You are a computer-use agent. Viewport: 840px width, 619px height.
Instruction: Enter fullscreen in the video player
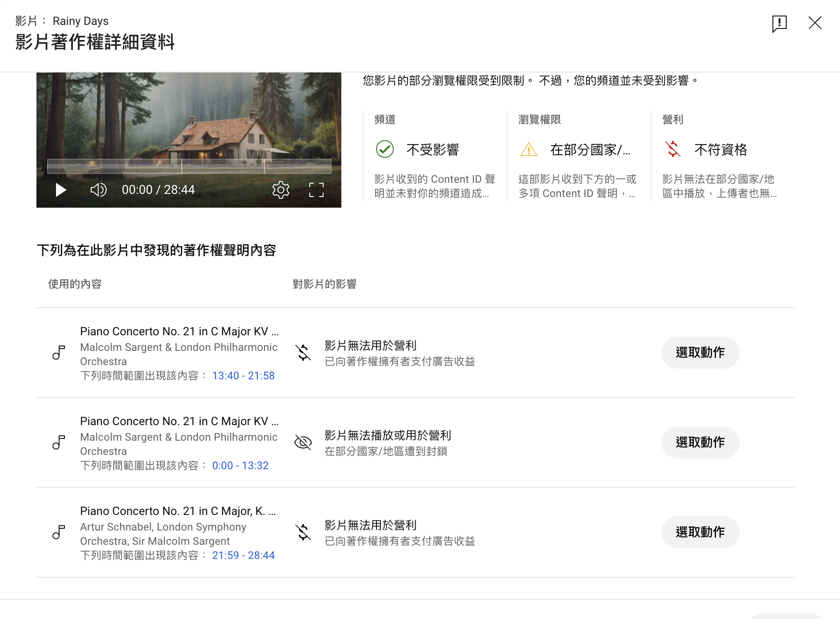(x=316, y=190)
